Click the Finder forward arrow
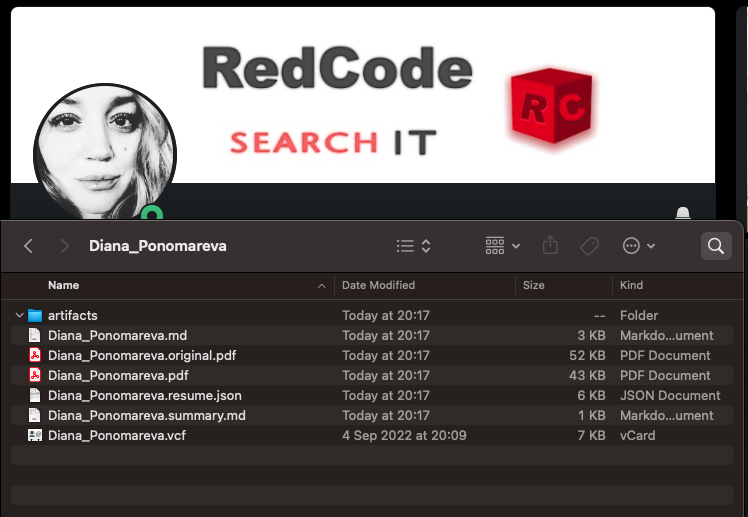This screenshot has width=748, height=517. [x=64, y=246]
